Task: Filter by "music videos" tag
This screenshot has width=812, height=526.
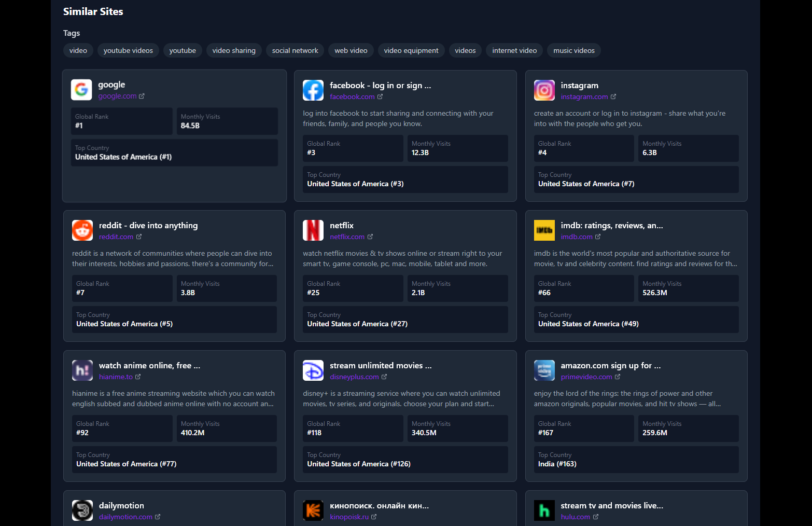Action: [x=574, y=50]
